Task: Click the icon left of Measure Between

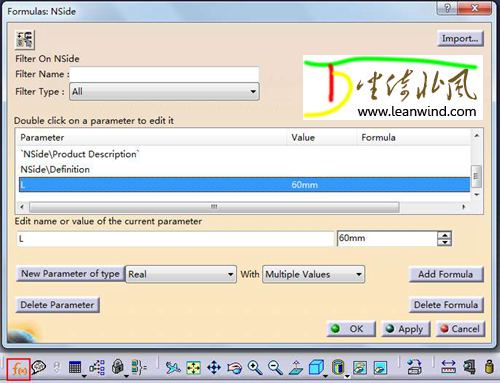Action: click(415, 367)
